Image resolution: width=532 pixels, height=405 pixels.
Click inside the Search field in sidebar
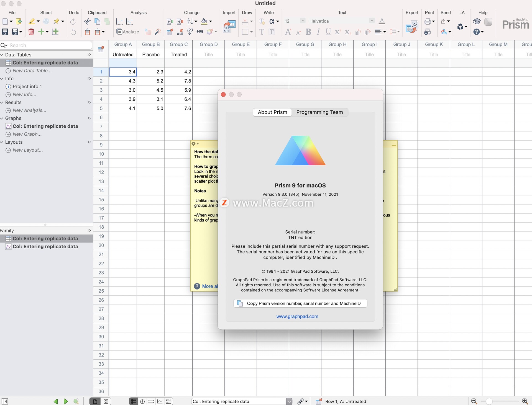click(46, 45)
